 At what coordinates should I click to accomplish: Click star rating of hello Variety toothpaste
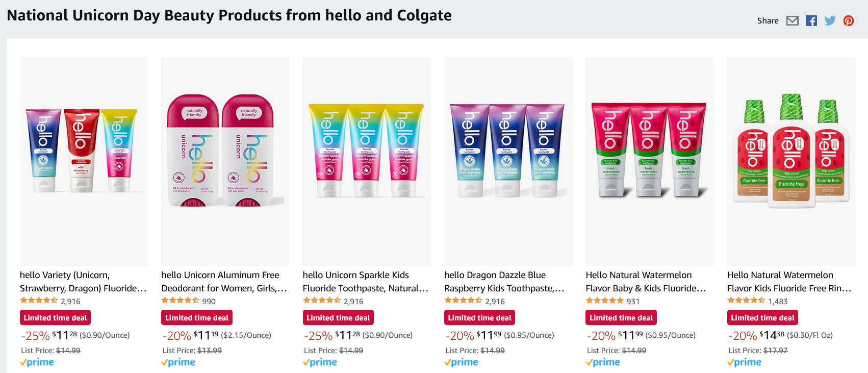click(39, 301)
